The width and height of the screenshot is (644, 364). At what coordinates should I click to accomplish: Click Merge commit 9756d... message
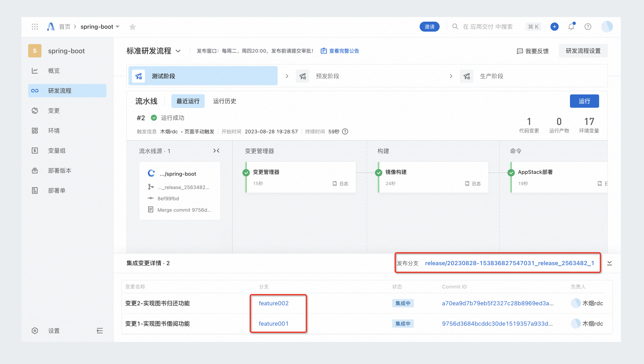(x=184, y=210)
